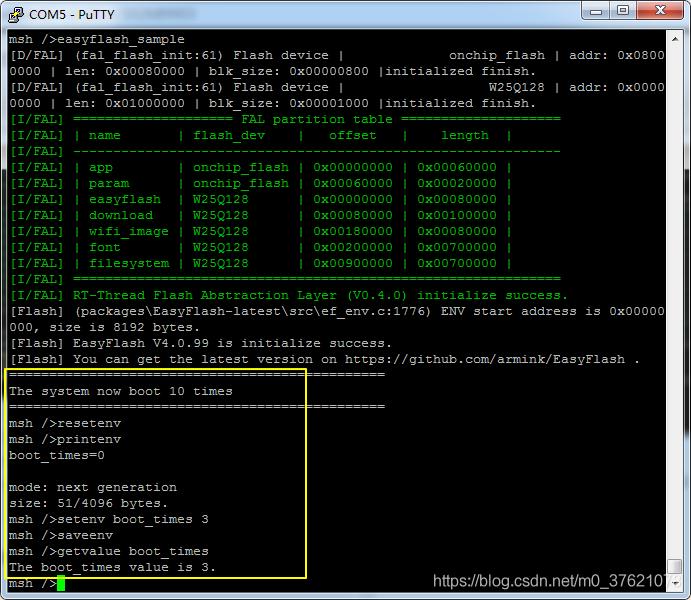Click the 'easyflash' partition name
Image resolution: width=691 pixels, height=600 pixels.
pos(125,200)
